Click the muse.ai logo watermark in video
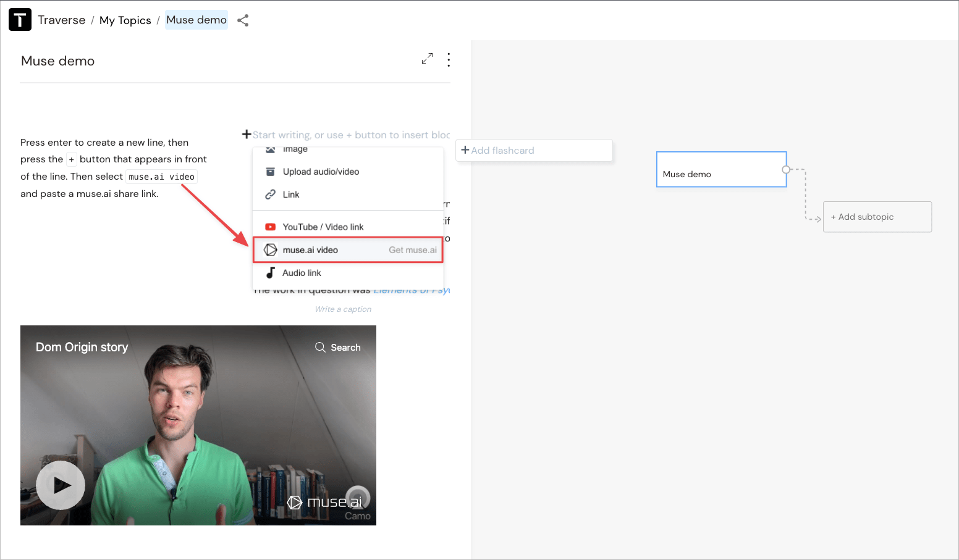The width and height of the screenshot is (959, 560). tap(325, 502)
